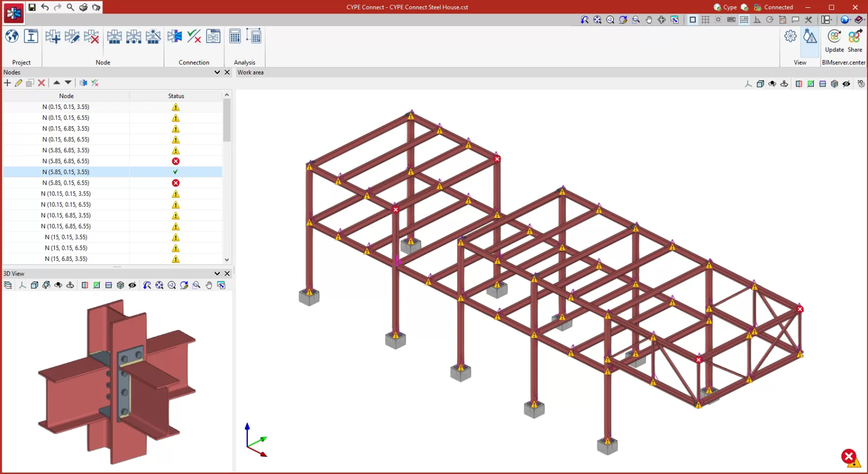The width and height of the screenshot is (868, 474).
Task: Click the save icon in title bar
Action: (x=32, y=7)
